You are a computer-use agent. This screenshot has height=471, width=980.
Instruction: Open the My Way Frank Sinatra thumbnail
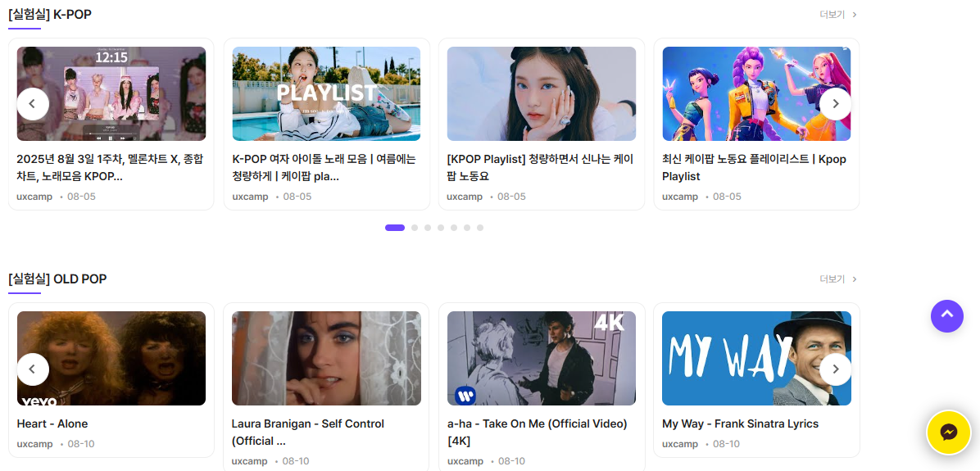[x=756, y=358]
